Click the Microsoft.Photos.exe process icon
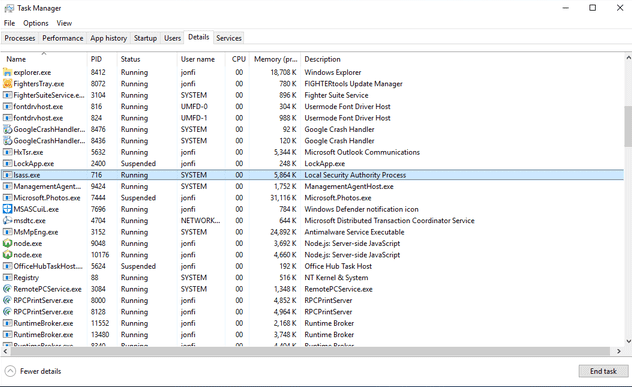Viewport: 632px width, 387px height. coord(7,198)
